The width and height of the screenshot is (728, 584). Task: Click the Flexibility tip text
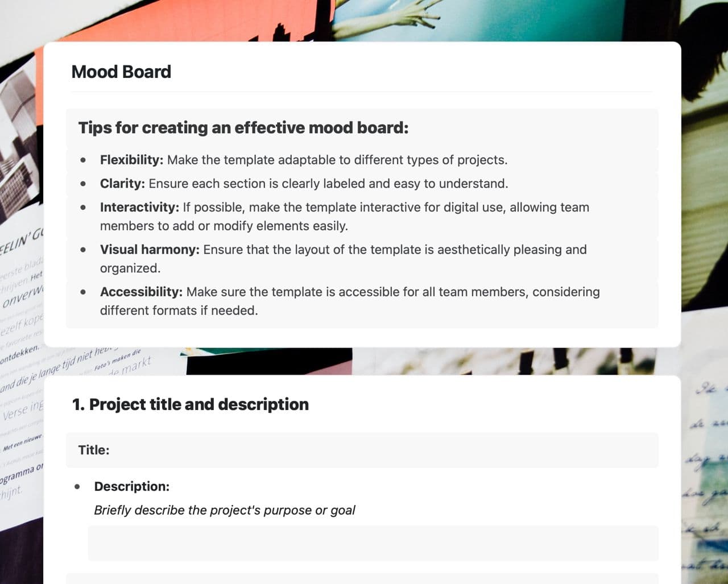coord(304,160)
